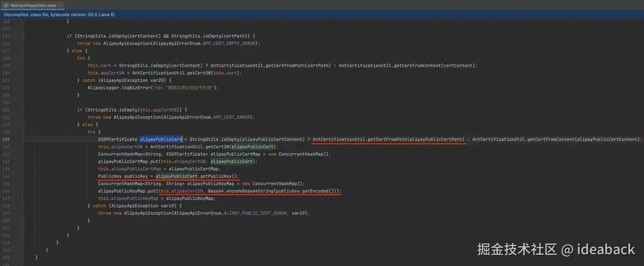Click PublicKey type declaration on line 144
The width and height of the screenshot is (644, 266).
[x=110, y=176]
